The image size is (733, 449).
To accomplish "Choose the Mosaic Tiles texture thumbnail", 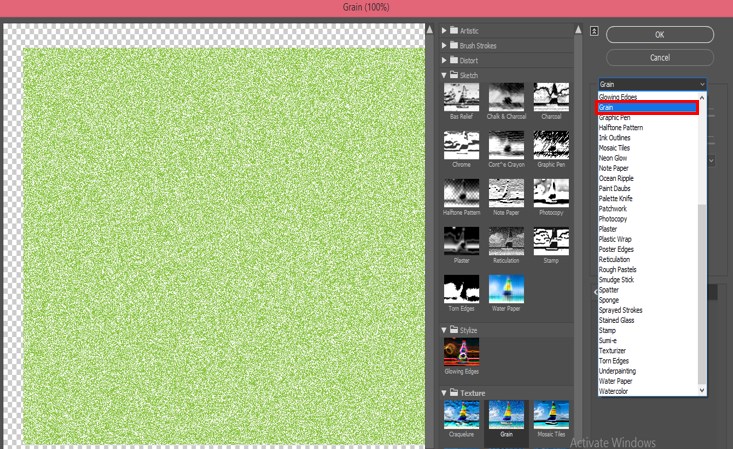I will pyautogui.click(x=551, y=415).
